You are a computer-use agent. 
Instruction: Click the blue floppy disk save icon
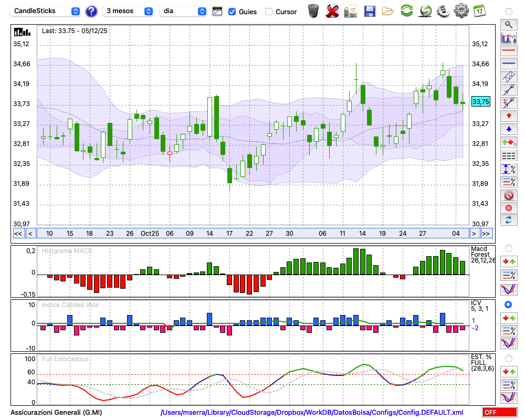[370, 10]
